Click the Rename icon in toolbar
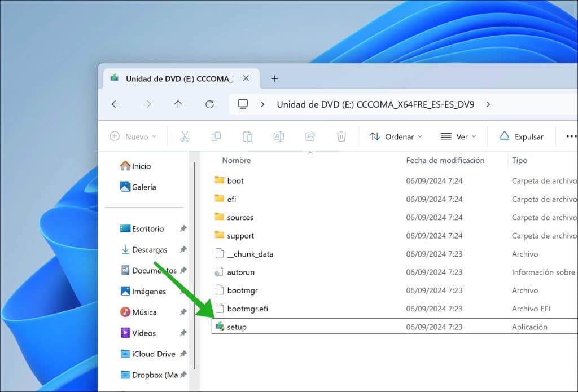The width and height of the screenshot is (578, 392). point(279,136)
